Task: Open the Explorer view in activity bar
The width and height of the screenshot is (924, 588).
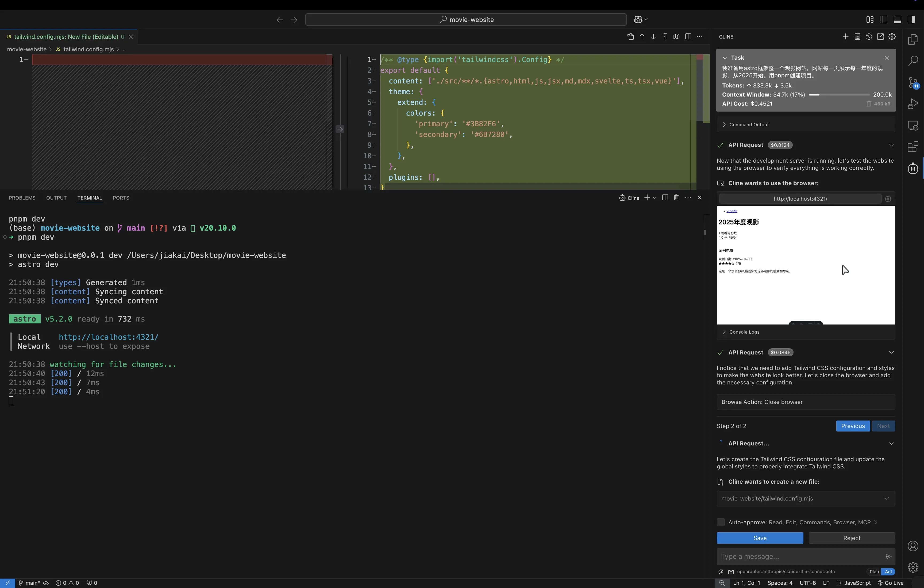Action: pyautogui.click(x=913, y=40)
